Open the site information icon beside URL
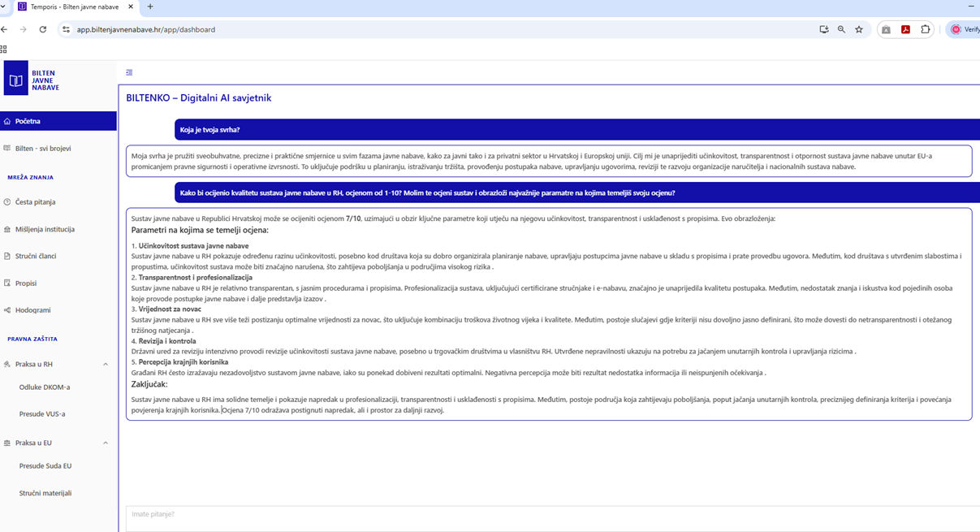The width and height of the screenshot is (980, 532). [x=67, y=29]
